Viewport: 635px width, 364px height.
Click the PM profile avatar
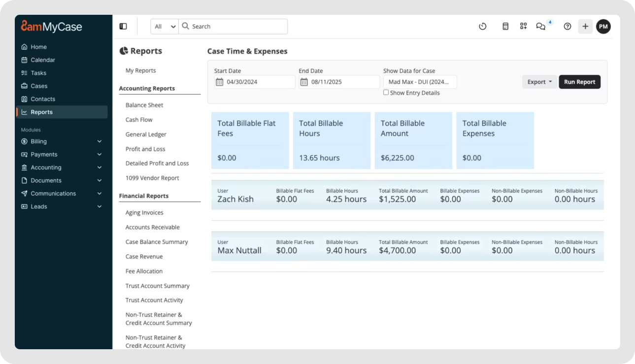(x=603, y=27)
